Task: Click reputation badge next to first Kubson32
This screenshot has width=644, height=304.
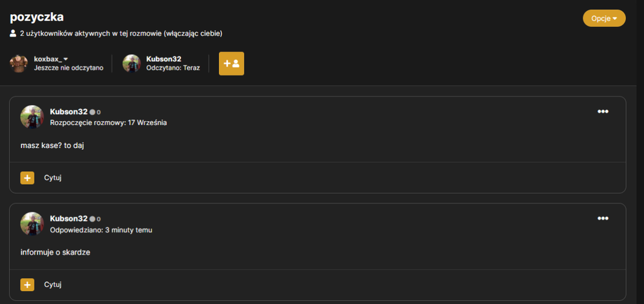Action: tap(95, 112)
